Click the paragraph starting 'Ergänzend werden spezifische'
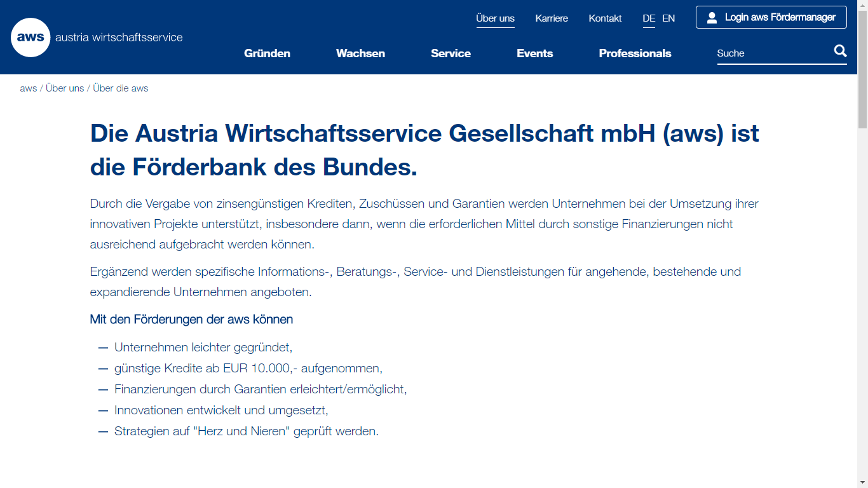Viewport: 868px width, 488px height. point(416,282)
